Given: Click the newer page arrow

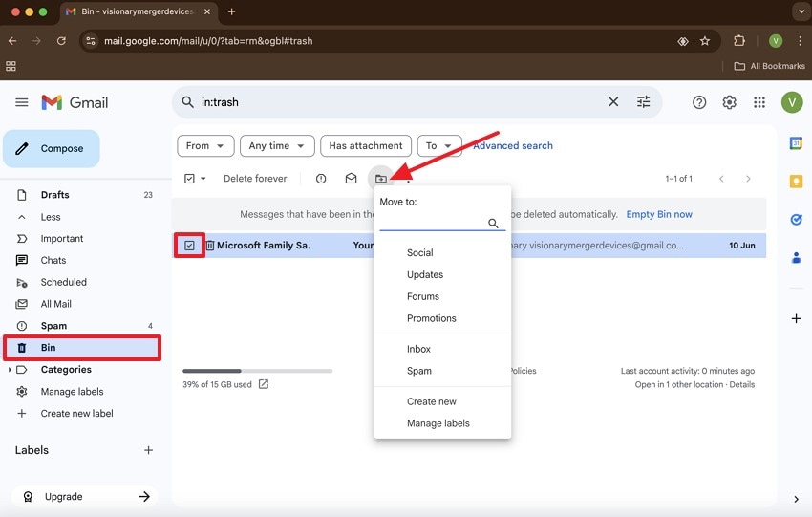Looking at the screenshot, I should [x=721, y=179].
